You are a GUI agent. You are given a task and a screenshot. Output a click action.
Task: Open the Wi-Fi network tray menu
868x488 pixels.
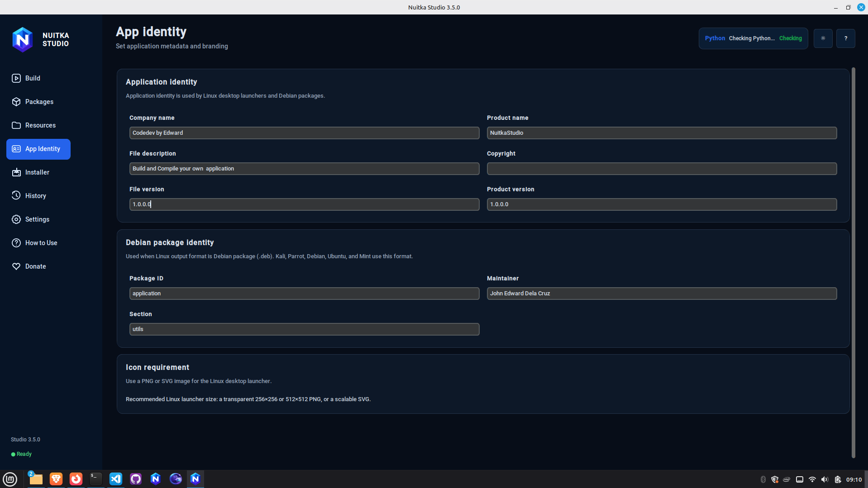click(x=812, y=479)
